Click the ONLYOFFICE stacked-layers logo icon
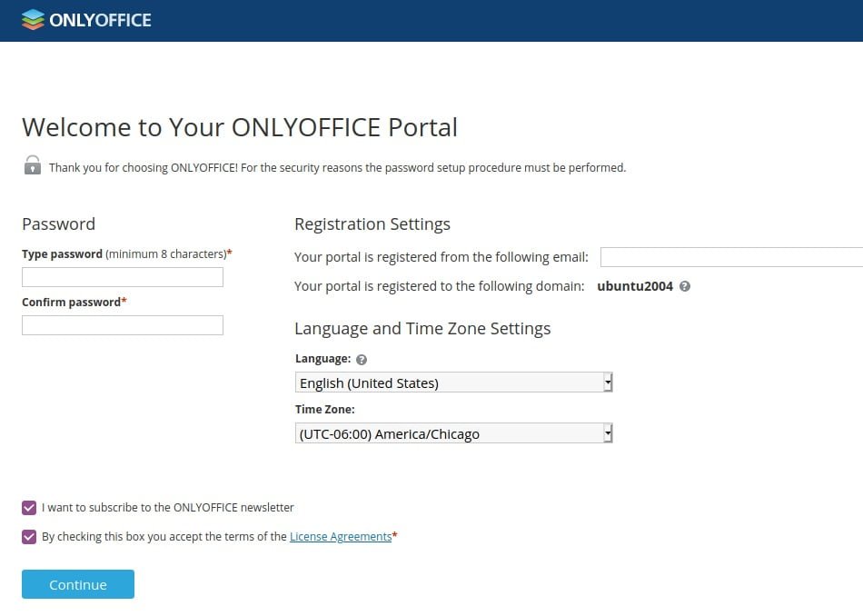 [x=33, y=19]
